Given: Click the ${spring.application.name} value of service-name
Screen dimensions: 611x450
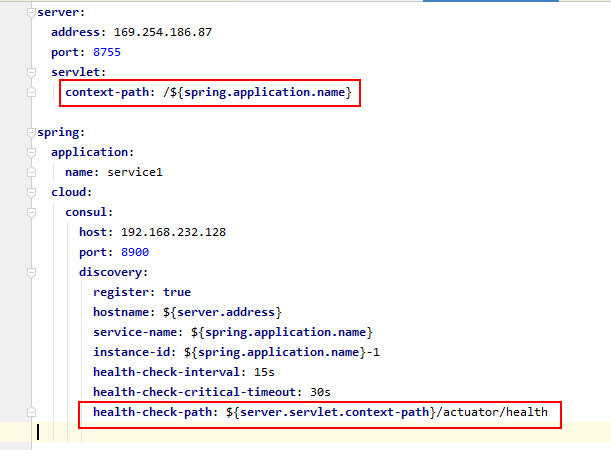Looking at the screenshot, I should (282, 332).
